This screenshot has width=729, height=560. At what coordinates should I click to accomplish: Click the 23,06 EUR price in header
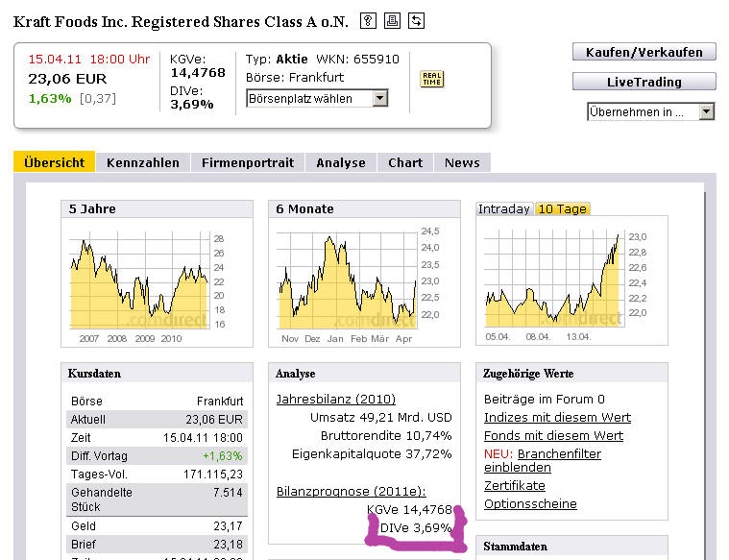67,79
